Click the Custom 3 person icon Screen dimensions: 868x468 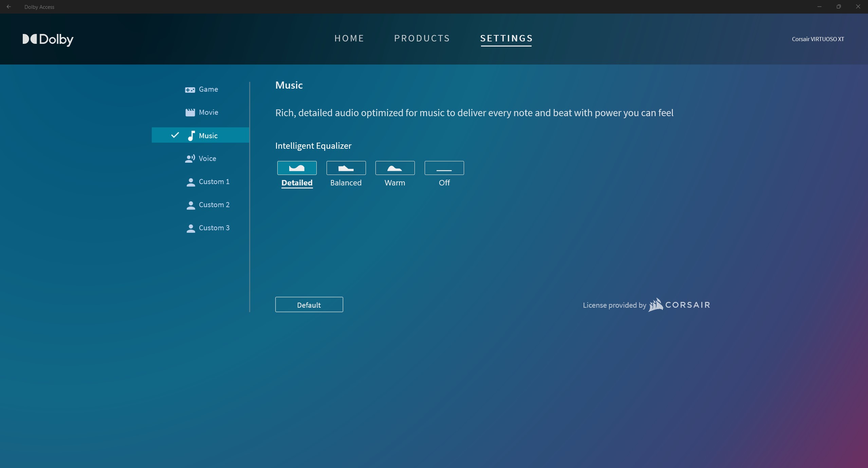[x=191, y=228]
